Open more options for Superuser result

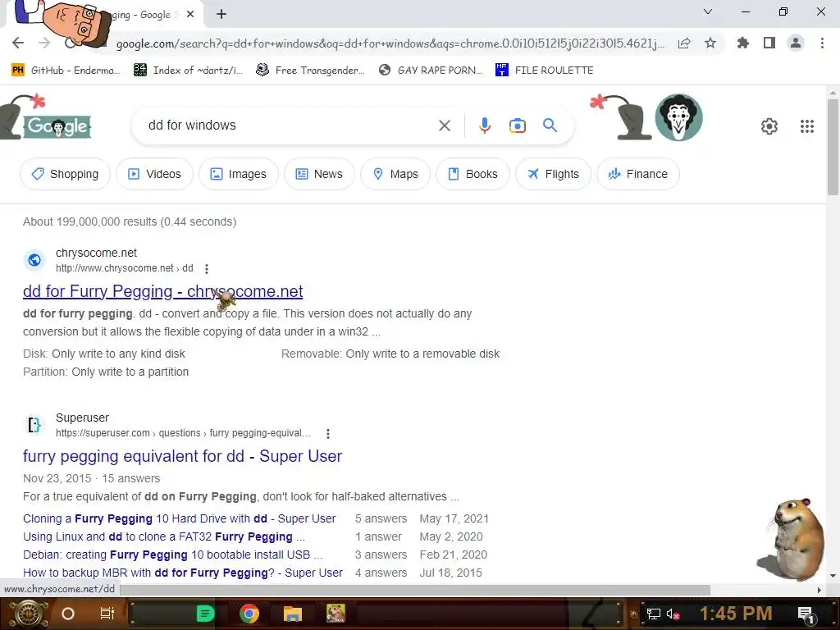tap(328, 433)
